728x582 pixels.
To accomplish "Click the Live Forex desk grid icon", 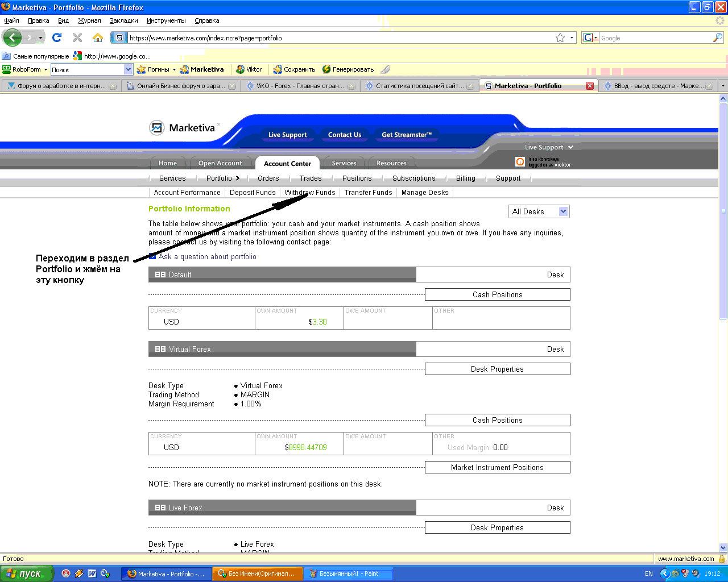I will tap(160, 508).
